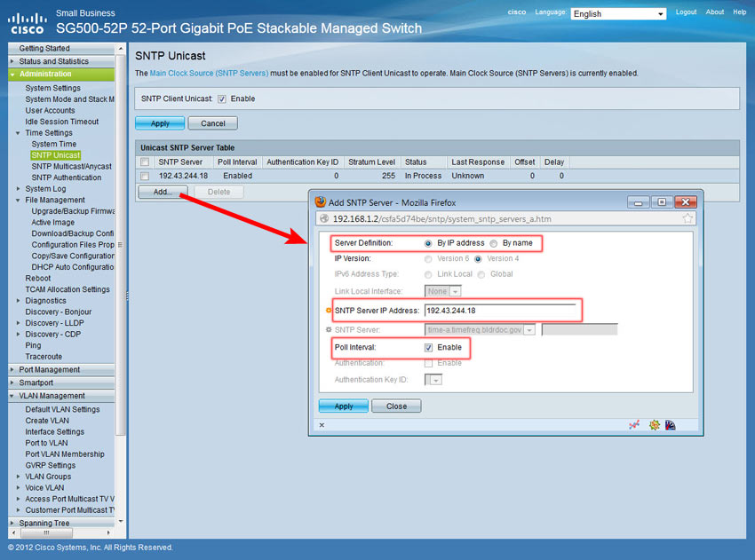755x560 pixels.
Task: Click the SNTP Server IP Address field
Action: 500,311
